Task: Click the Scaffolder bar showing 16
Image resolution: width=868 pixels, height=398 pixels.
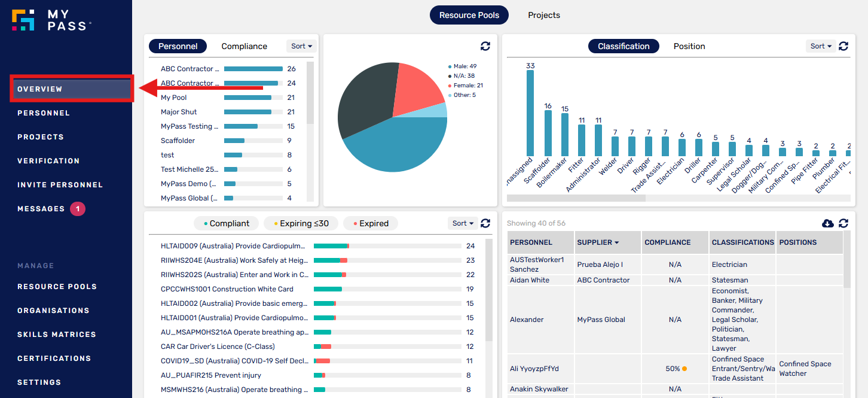Action: click(548, 133)
